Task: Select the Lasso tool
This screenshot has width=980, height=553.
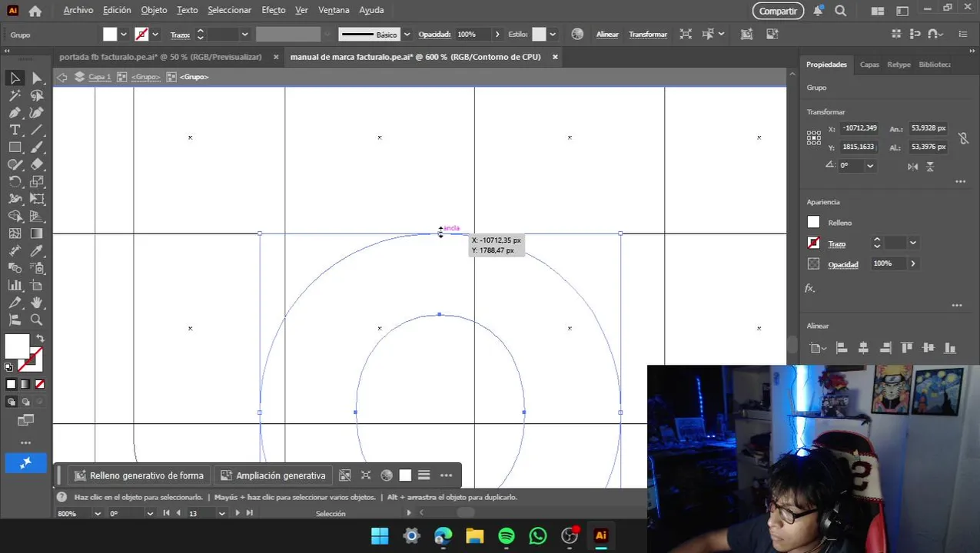Action: tap(37, 96)
